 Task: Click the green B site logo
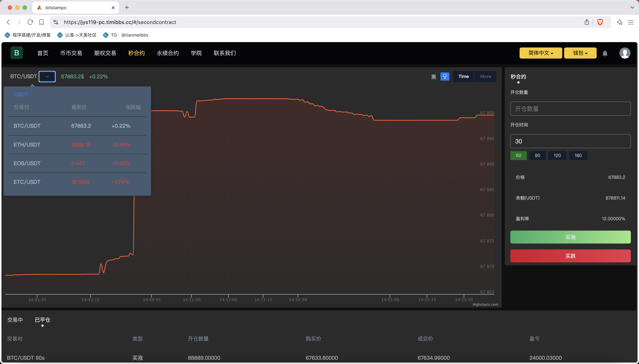[x=16, y=53]
